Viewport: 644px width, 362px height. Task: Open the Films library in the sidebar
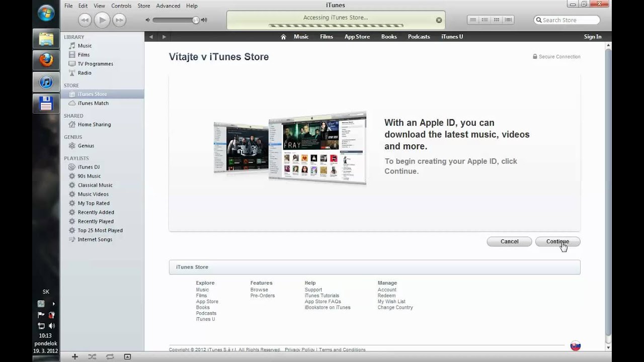coord(84,55)
